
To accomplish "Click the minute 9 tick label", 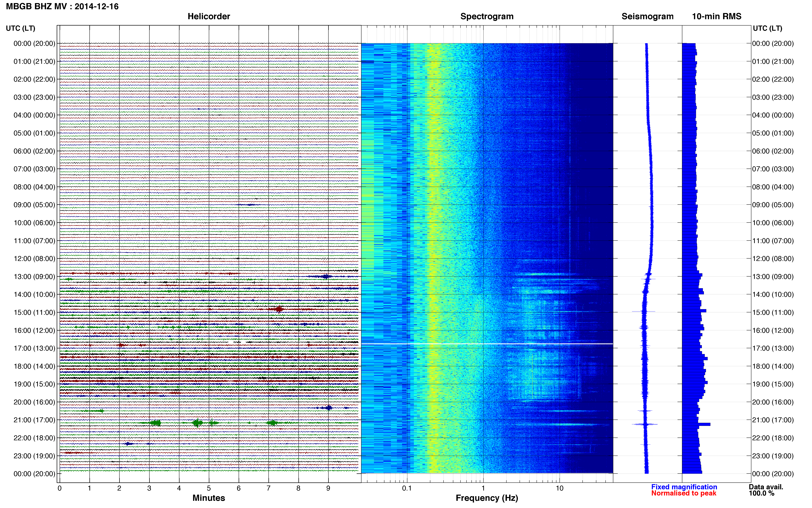I will coord(328,488).
